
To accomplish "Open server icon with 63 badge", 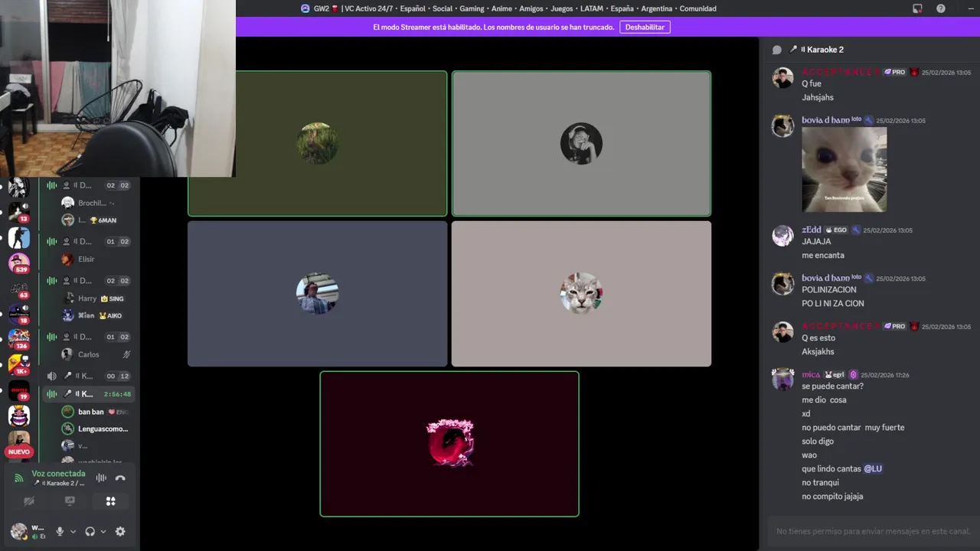I will (19, 289).
